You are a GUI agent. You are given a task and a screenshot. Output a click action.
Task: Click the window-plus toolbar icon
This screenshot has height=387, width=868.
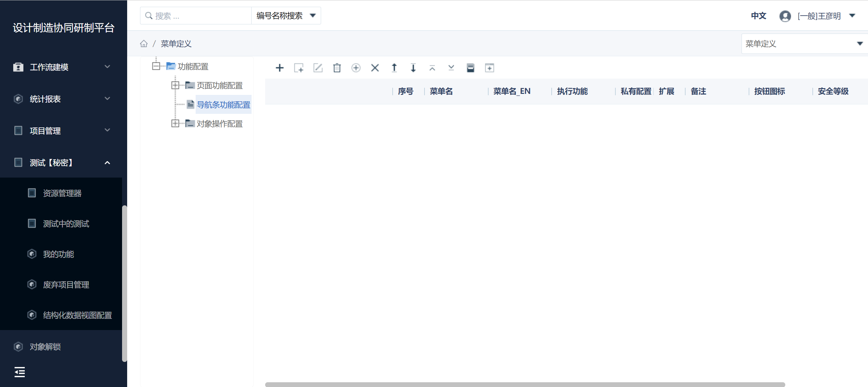tap(489, 68)
